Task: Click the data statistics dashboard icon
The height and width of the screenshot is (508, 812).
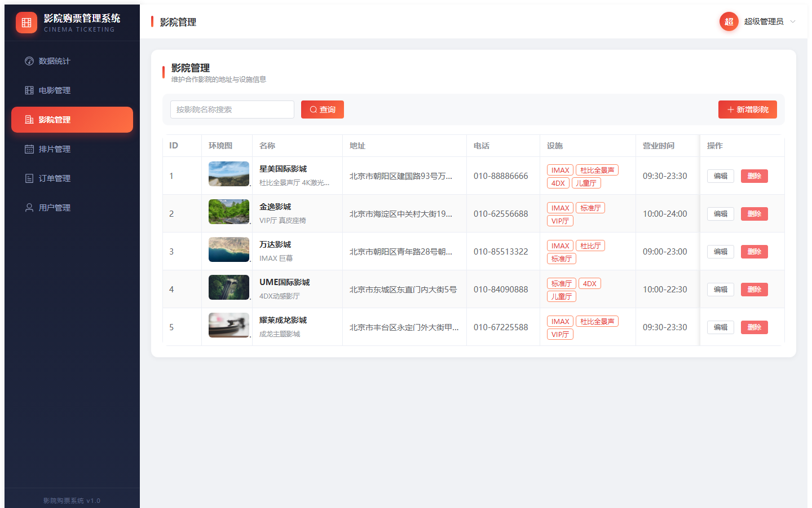Action: click(x=29, y=61)
